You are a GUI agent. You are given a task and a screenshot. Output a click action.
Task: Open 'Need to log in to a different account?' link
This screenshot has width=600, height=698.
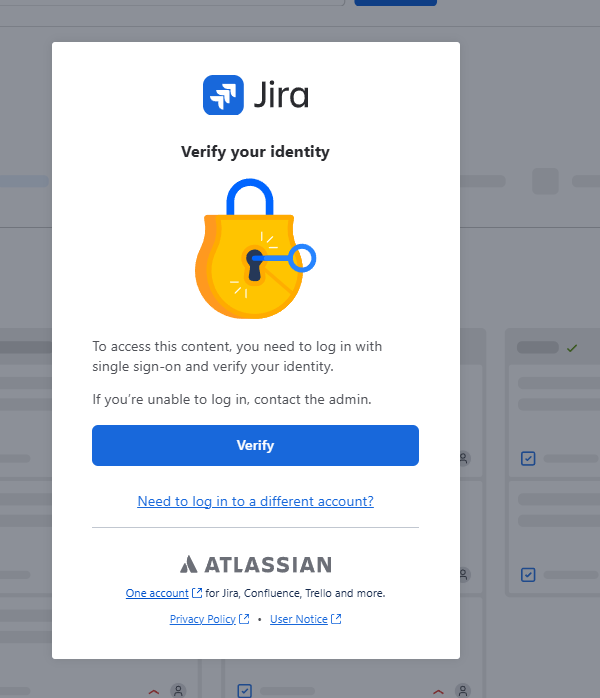click(x=255, y=501)
